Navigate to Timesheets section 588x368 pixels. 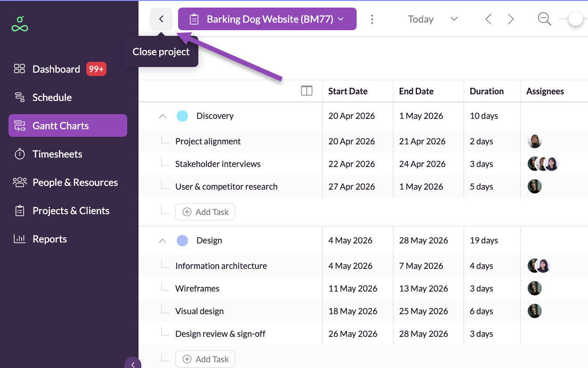point(57,154)
